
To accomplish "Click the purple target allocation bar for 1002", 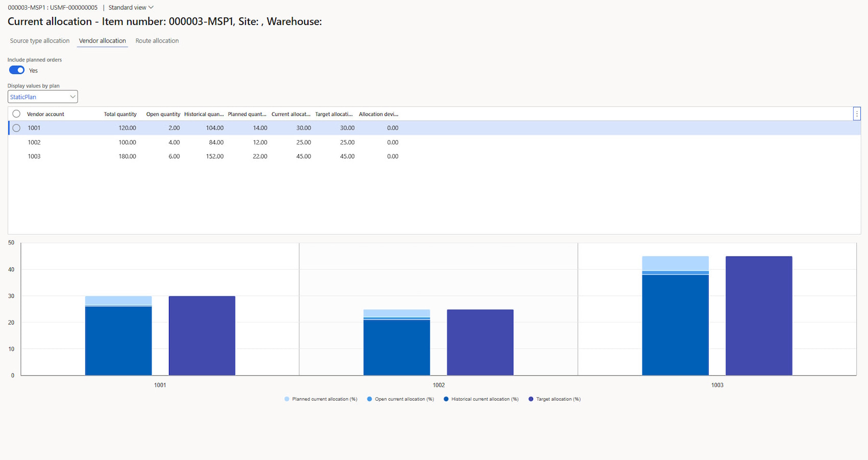I will point(480,342).
